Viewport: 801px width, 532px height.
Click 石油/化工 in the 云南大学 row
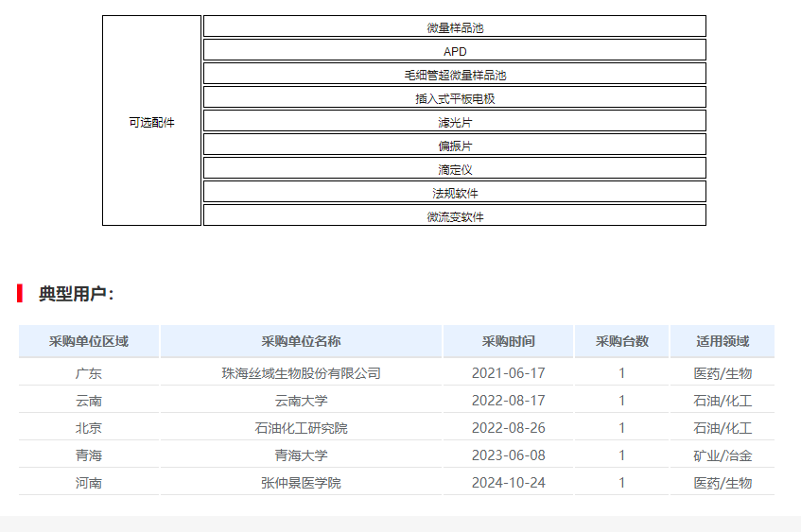[723, 401]
